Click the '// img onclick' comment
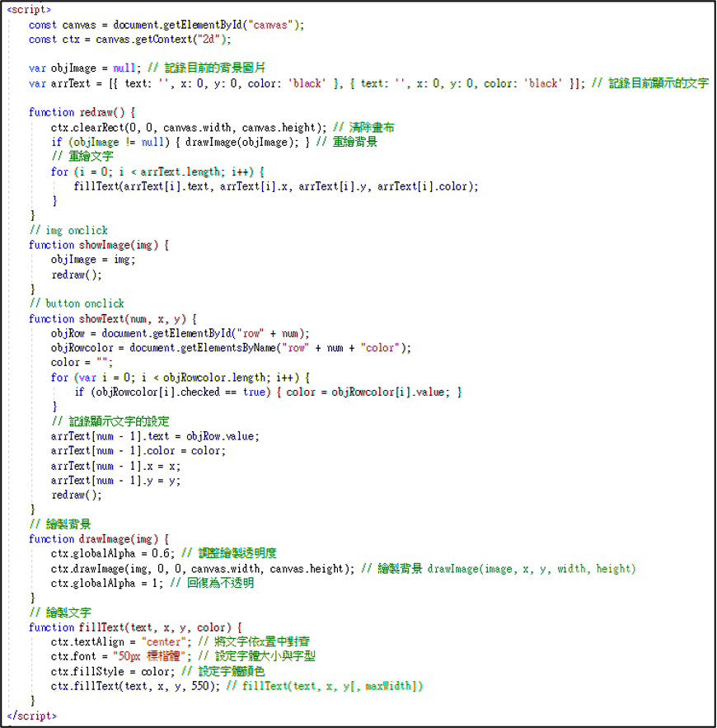Viewport: 717px width, 728px height. point(68,230)
